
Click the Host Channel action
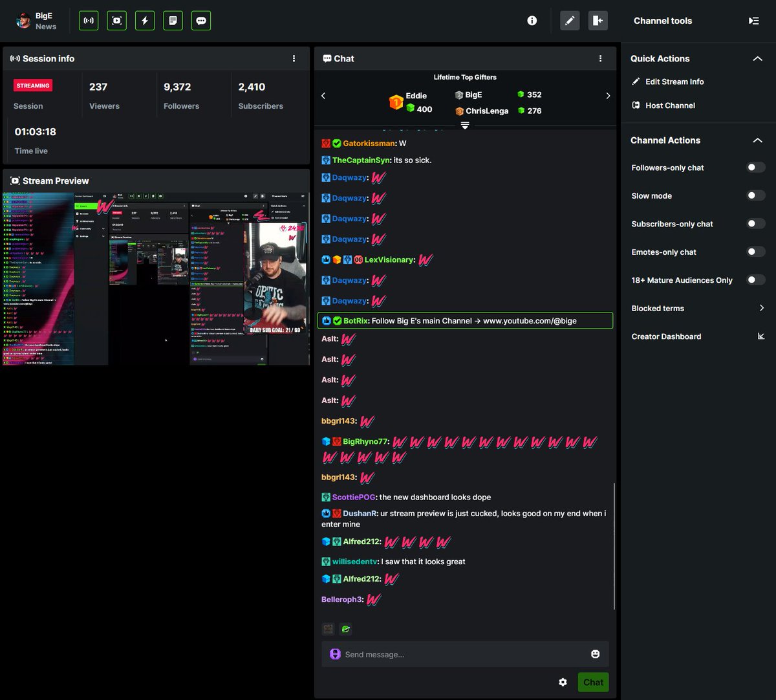coord(670,105)
